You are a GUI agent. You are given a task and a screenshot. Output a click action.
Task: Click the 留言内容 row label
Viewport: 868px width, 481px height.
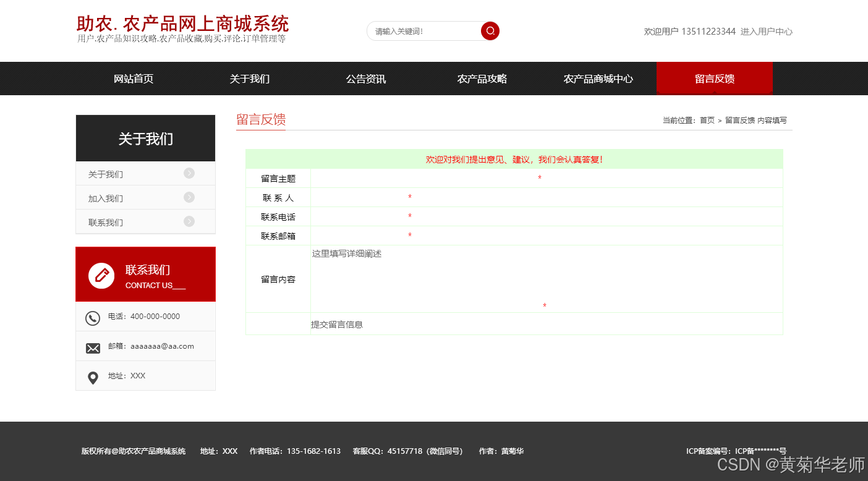tap(278, 279)
